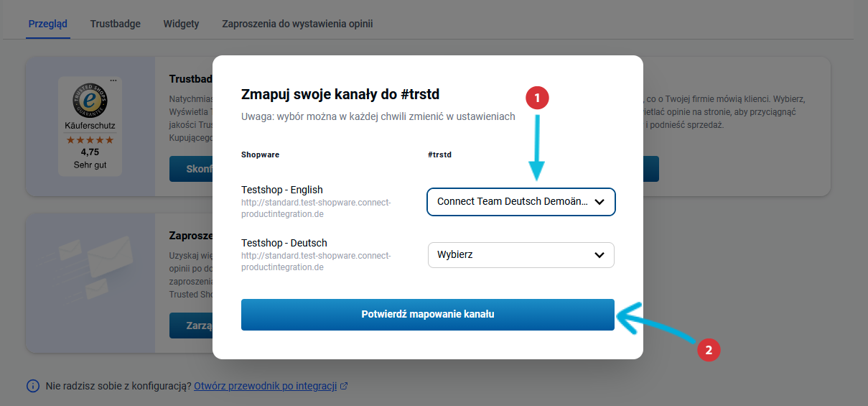The image size is (868, 406).
Task: Open the three-dot menu on Käuferschutz badge
Action: point(113,80)
